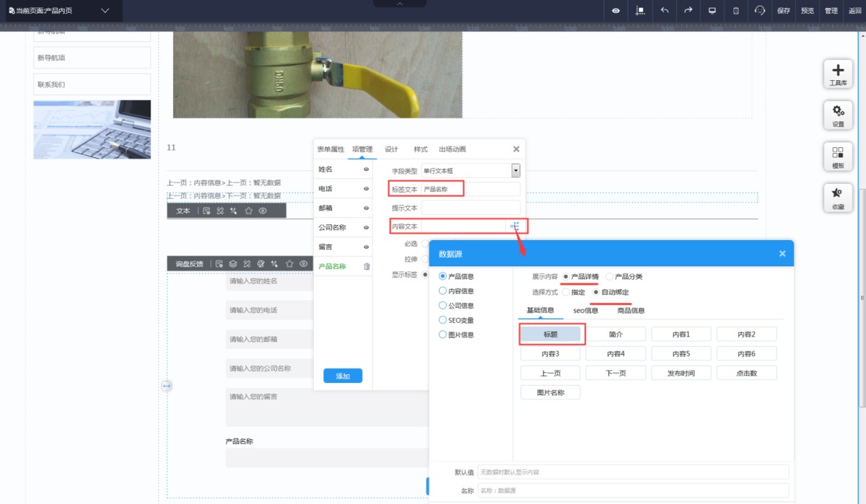The image size is (866, 504).
Task: Click the blue 添加 button
Action: click(x=343, y=376)
